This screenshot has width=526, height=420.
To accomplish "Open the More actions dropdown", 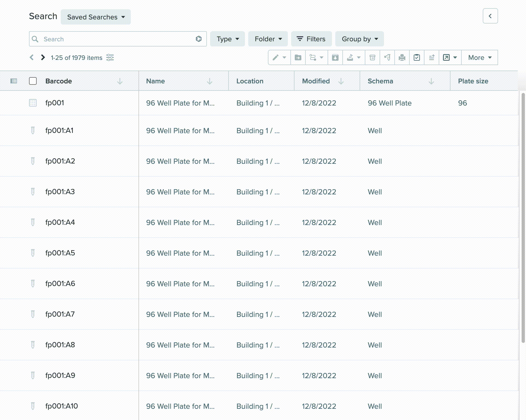I will [x=479, y=57].
